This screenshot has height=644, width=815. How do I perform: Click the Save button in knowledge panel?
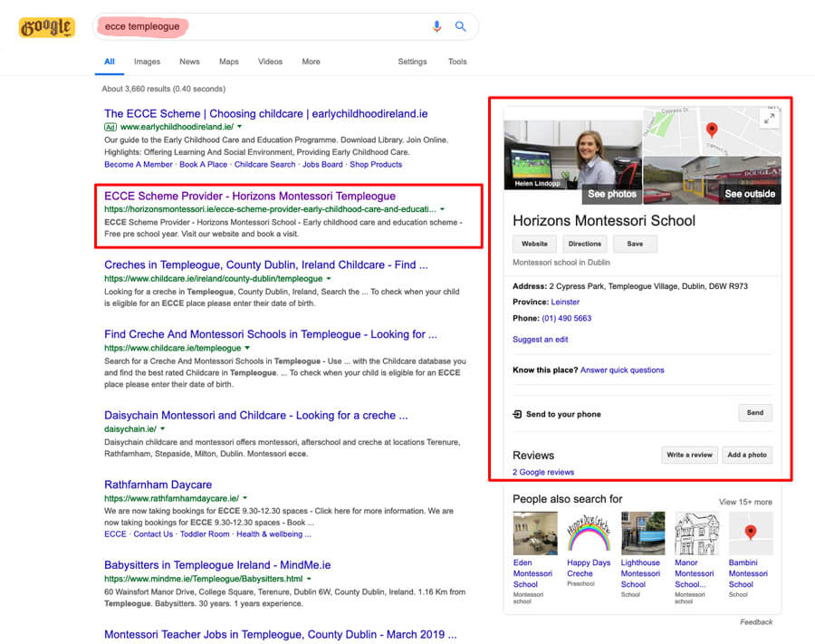pyautogui.click(x=635, y=244)
